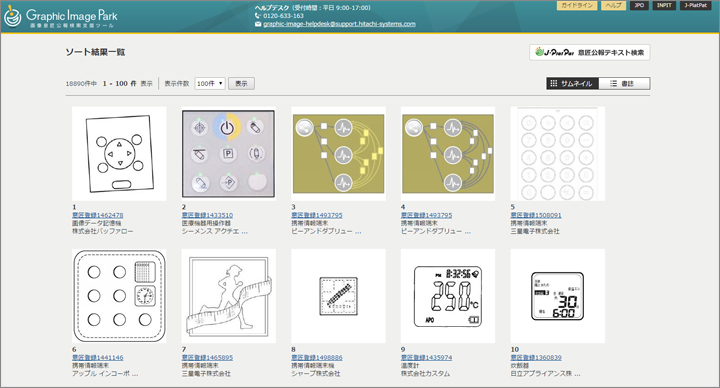
Task: Open link 意匠登録1360839
Action: point(536,357)
